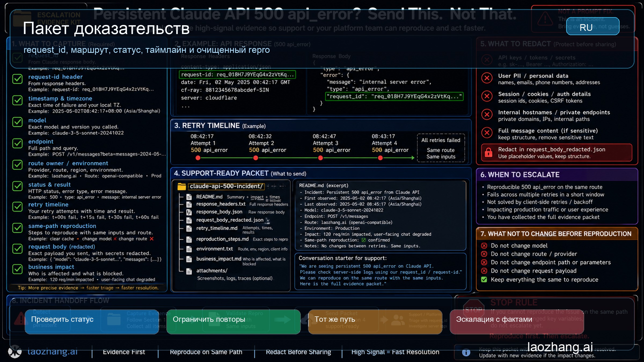Toggle the request-id header checkbox
The height and width of the screenshot is (362, 644).
(x=17, y=79)
